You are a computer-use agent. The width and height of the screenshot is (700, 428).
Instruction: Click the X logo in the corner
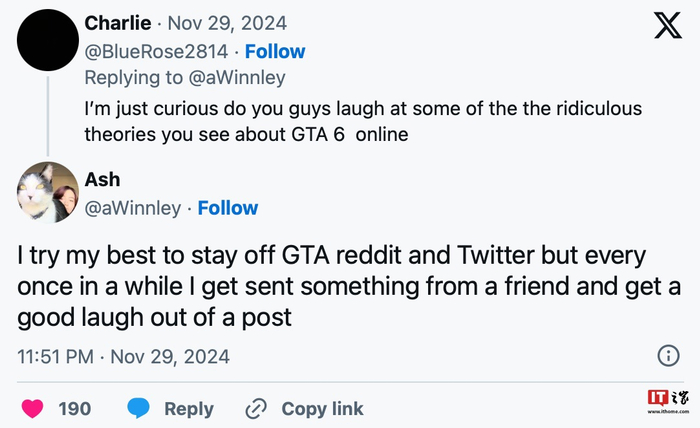[x=668, y=26]
